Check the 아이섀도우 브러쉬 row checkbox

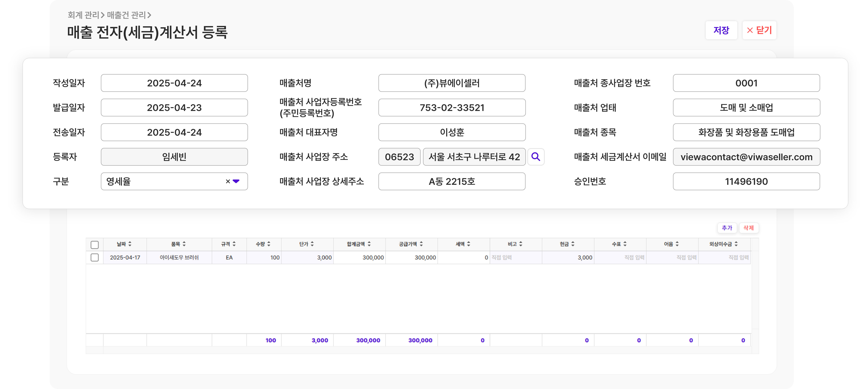(x=95, y=257)
